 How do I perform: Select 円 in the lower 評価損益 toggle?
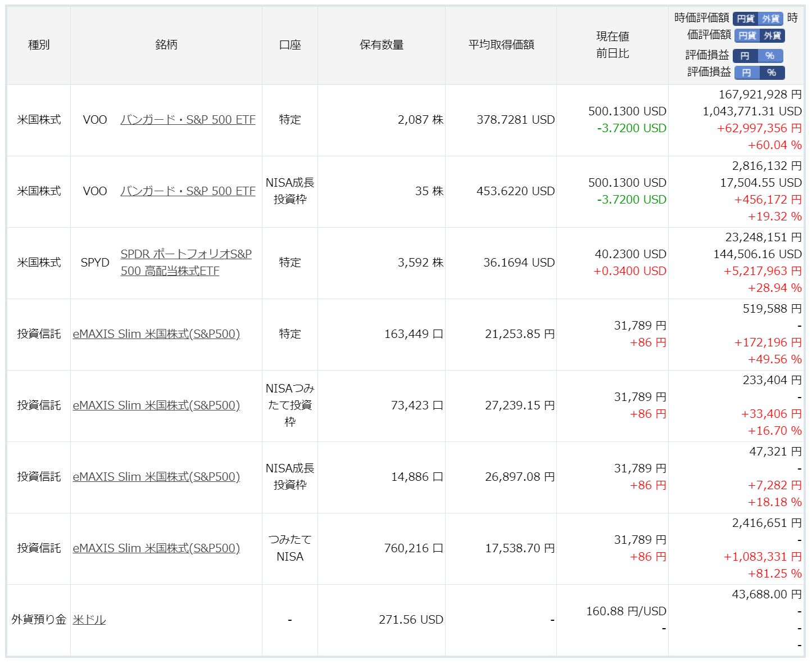[746, 73]
